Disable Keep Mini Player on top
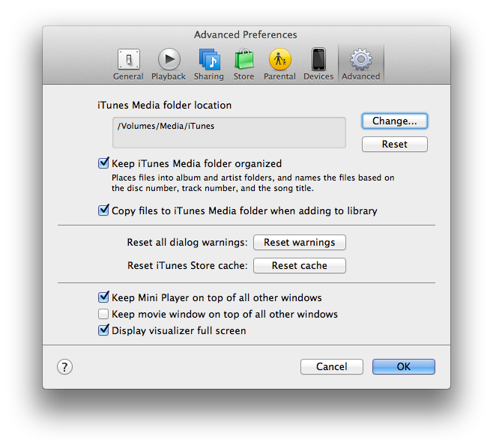493x448 pixels. (x=103, y=297)
